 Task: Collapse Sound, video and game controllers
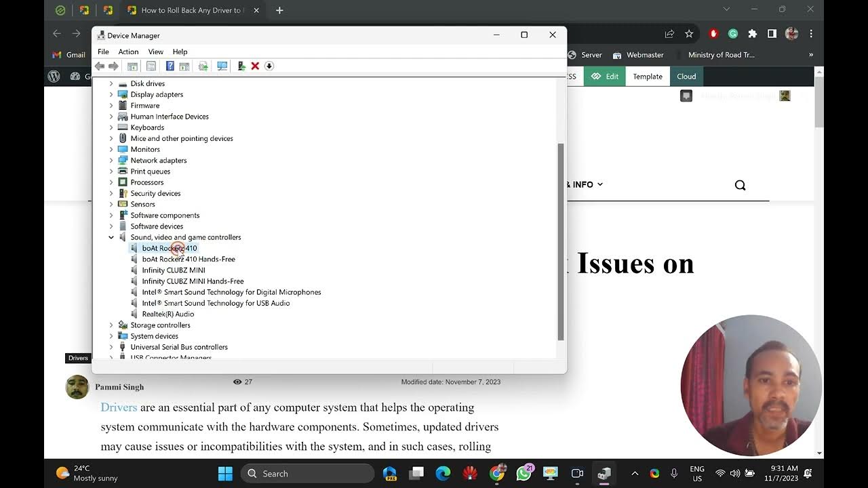pyautogui.click(x=111, y=237)
